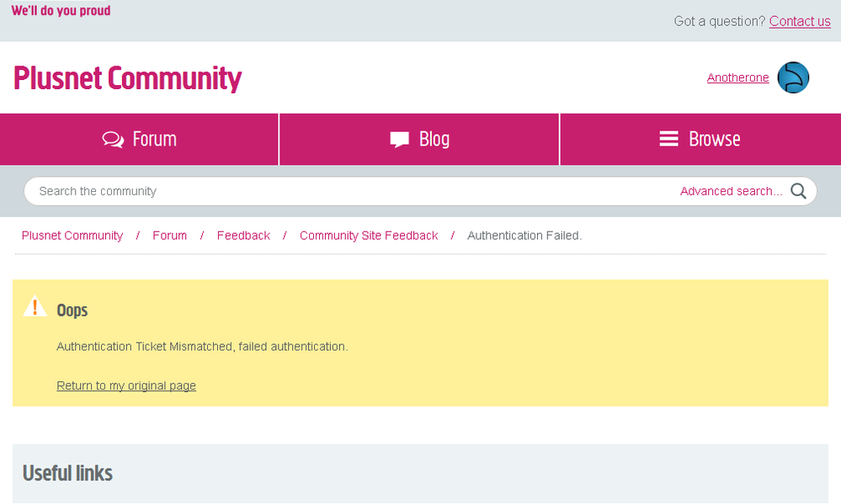The width and height of the screenshot is (841, 504).
Task: Open the Browse menu
Action: (700, 139)
